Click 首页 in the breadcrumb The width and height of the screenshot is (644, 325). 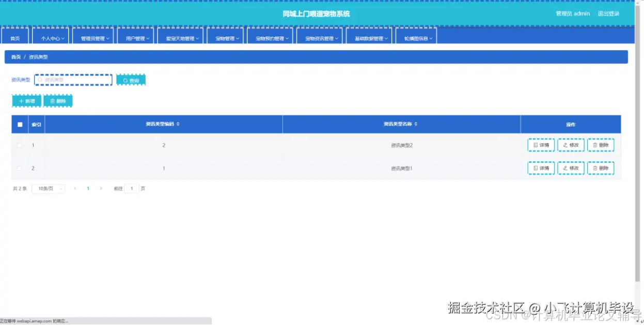pyautogui.click(x=16, y=57)
